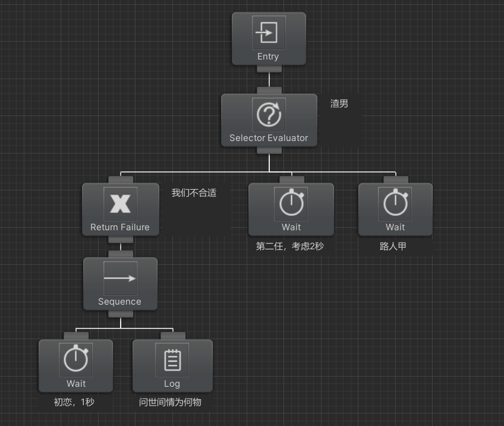Select the Selector Evaluator question mark icon
The height and width of the screenshot is (426, 504).
click(269, 114)
